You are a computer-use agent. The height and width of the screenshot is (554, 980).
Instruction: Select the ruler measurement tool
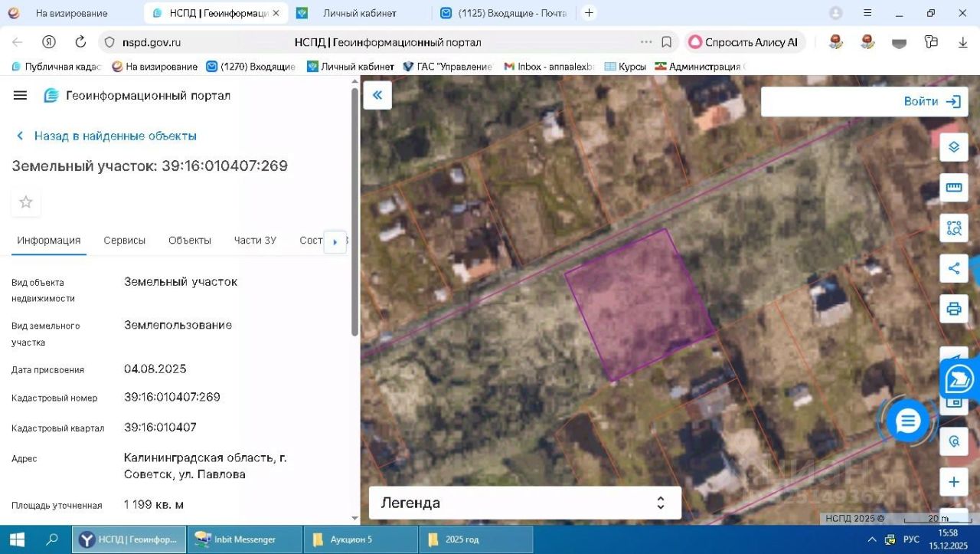tap(954, 187)
